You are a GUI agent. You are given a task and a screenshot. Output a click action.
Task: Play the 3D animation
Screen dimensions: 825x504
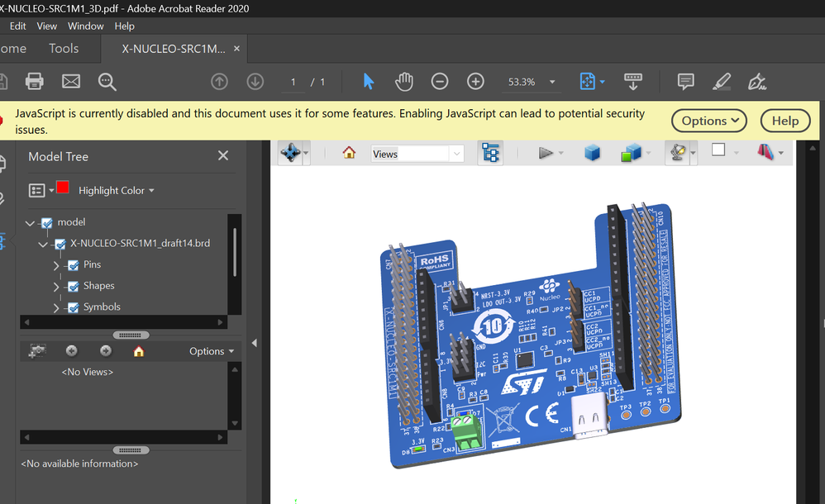[546, 153]
